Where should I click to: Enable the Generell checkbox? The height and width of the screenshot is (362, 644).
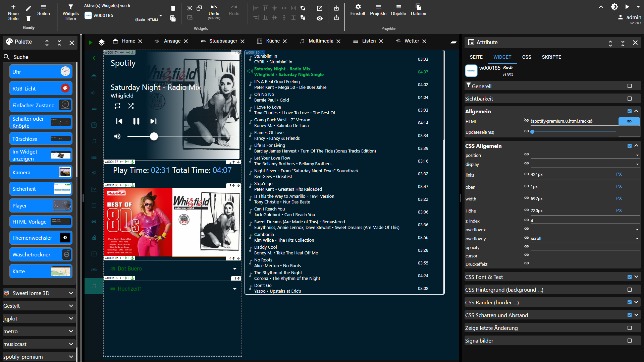pos(630,86)
